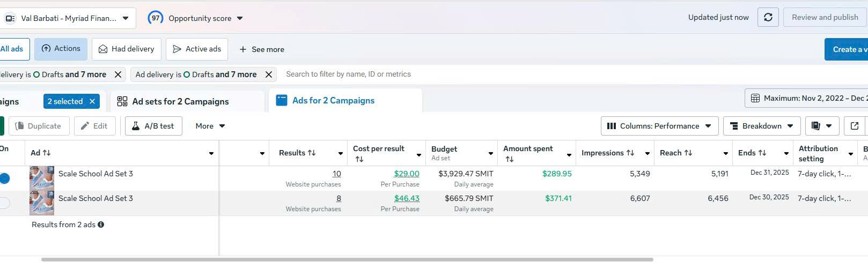868x269 pixels.
Task: Click the Review and publish button
Action: [x=825, y=18]
